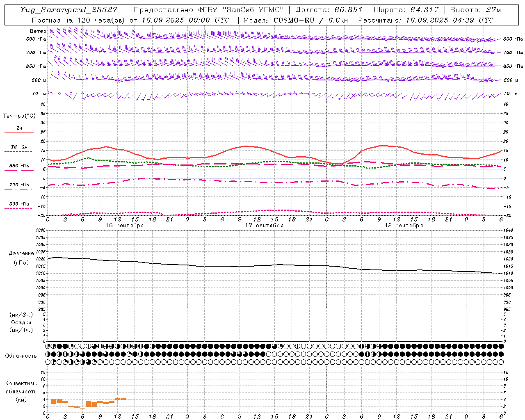525x420 pixels.
Task: Click the (км) unit under convective cloudiness
Action: 21,399
